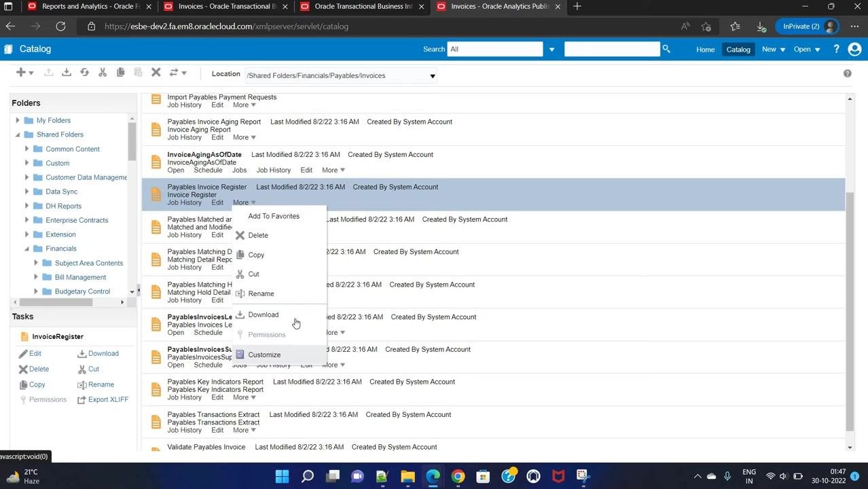Choose Cut in the More context menu
This screenshot has width=868, height=489.
(x=253, y=274)
